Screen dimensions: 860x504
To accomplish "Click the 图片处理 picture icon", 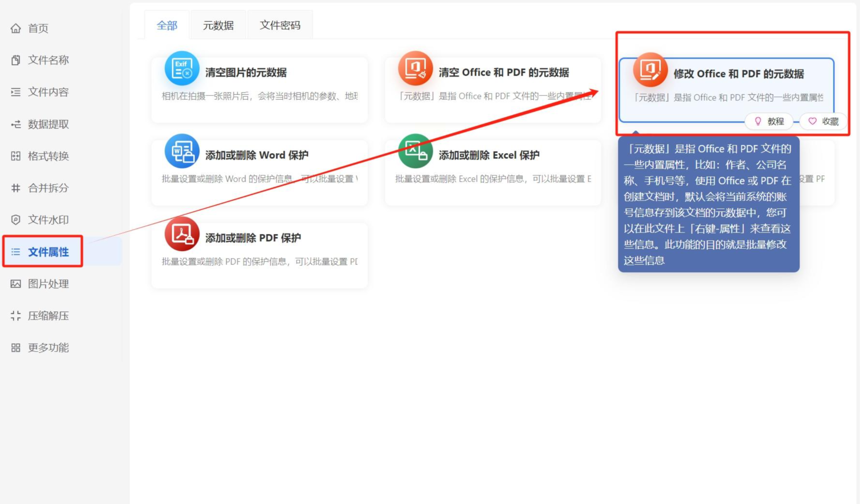I will [x=15, y=284].
